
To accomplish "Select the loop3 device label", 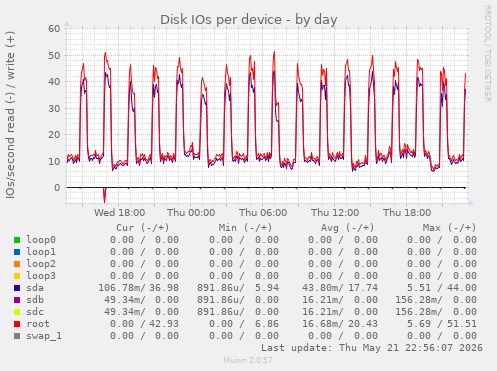I will coord(41,276).
